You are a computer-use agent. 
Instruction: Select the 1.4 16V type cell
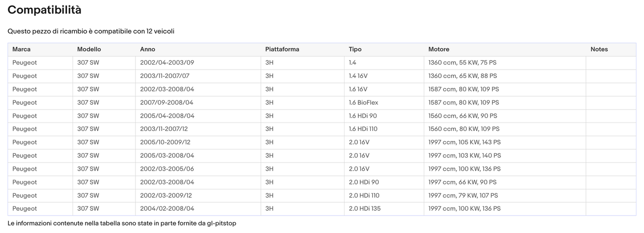click(358, 76)
